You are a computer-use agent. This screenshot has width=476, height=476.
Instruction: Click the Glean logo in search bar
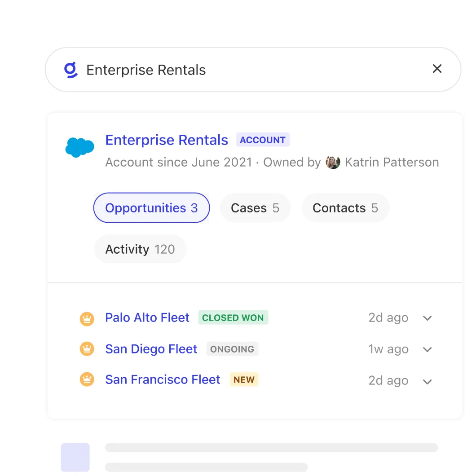coord(71,70)
